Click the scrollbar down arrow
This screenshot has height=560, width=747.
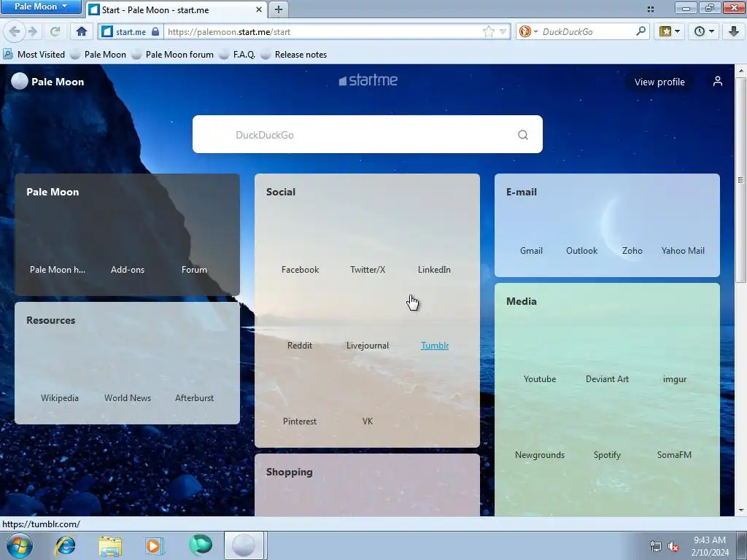pos(740,510)
